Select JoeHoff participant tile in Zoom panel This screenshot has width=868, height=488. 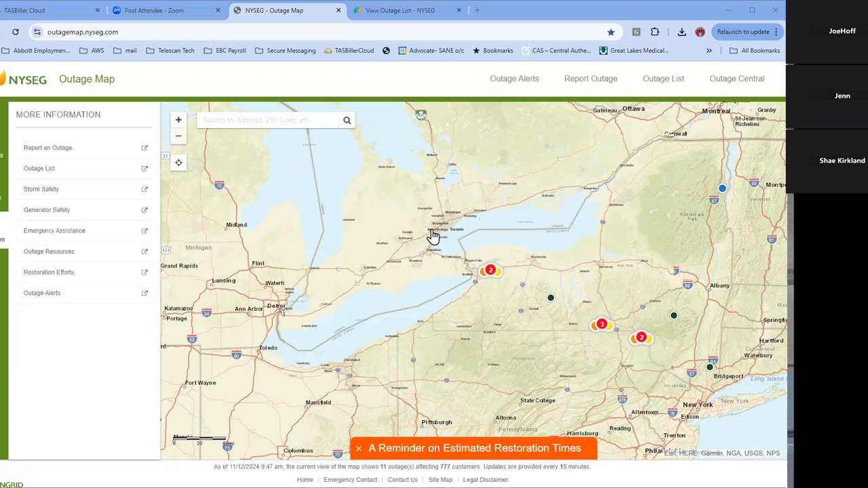click(827, 31)
